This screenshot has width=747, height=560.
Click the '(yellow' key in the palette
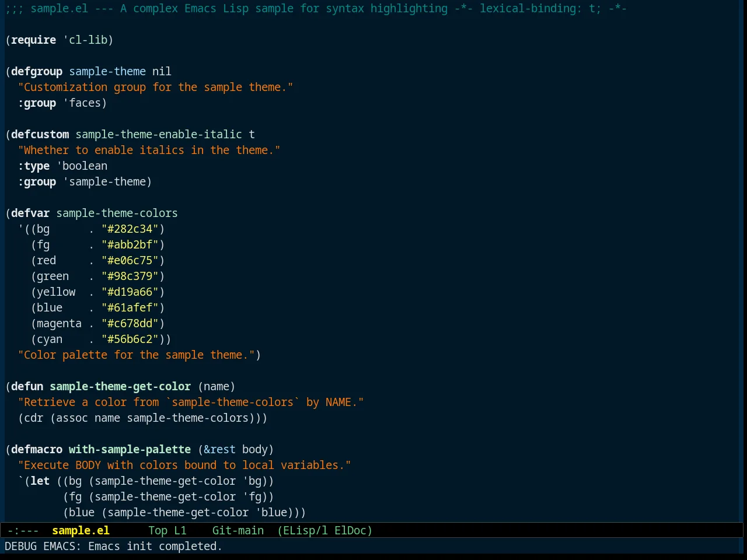53,292
